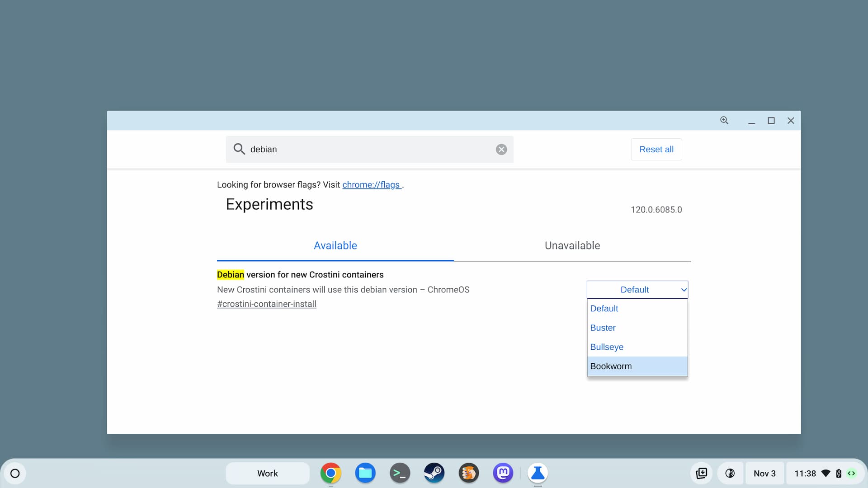Open Mastodon app from taskbar
Image resolution: width=868 pixels, height=488 pixels.
click(x=503, y=473)
